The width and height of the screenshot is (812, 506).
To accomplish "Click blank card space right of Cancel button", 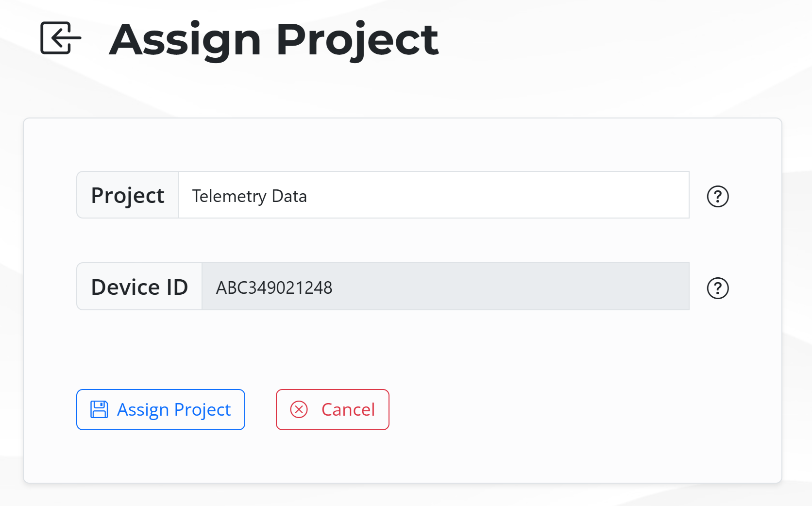I will coord(558,409).
